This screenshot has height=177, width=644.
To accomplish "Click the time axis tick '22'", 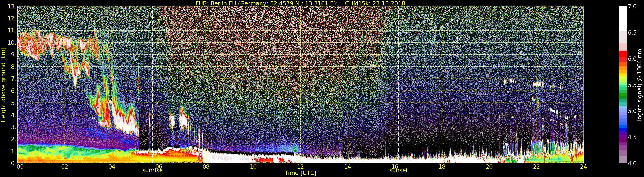I will pyautogui.click(x=536, y=166).
